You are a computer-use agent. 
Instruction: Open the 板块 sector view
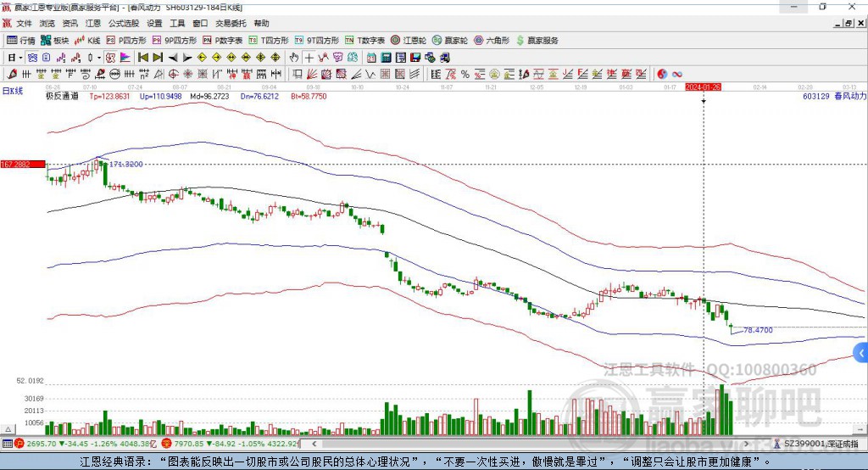(x=55, y=41)
